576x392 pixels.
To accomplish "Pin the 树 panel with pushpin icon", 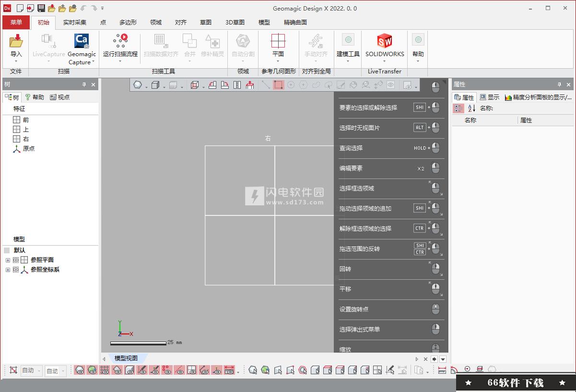I will tap(84, 84).
